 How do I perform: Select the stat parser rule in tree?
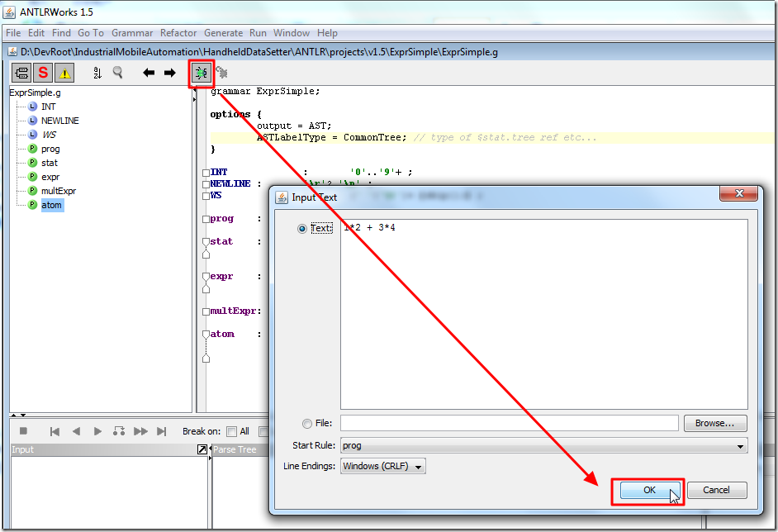click(x=49, y=163)
